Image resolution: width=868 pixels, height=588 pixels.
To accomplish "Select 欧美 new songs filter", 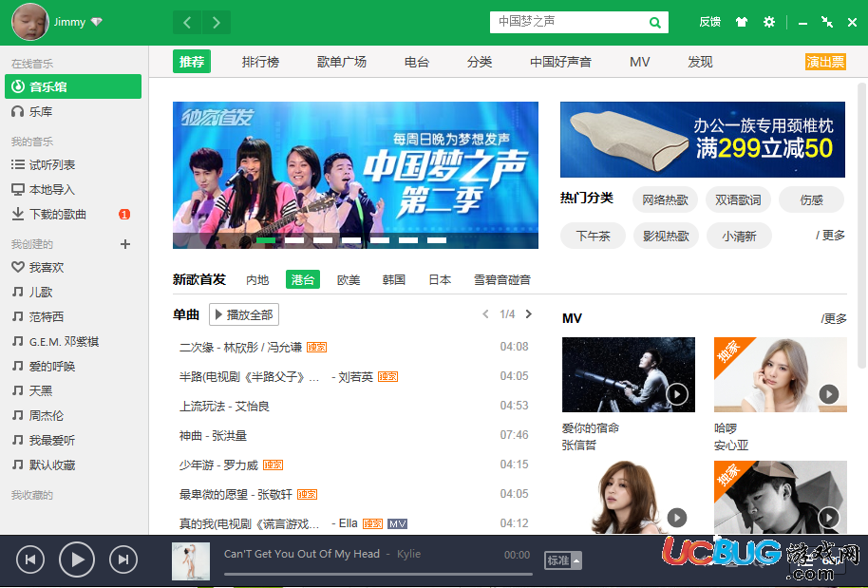I will (x=349, y=279).
